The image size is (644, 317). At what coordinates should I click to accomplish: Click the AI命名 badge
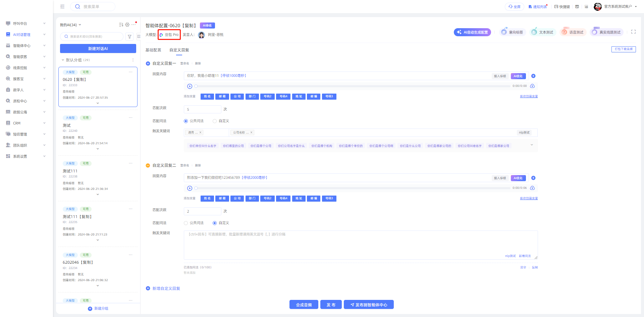pos(207,25)
